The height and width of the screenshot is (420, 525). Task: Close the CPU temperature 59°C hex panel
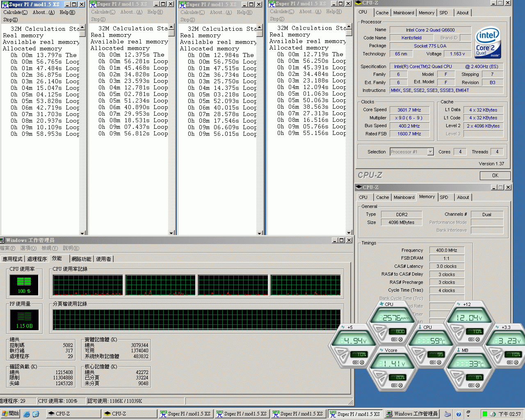(x=438, y=362)
